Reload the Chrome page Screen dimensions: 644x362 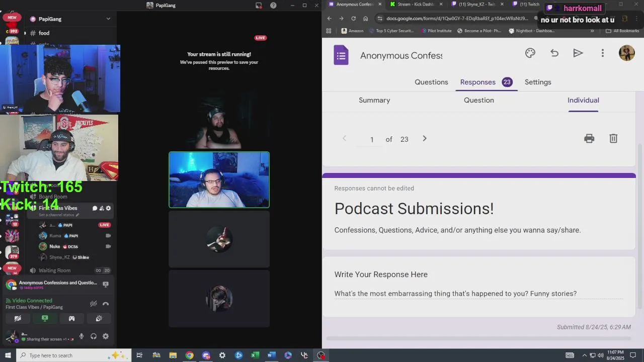(x=353, y=19)
